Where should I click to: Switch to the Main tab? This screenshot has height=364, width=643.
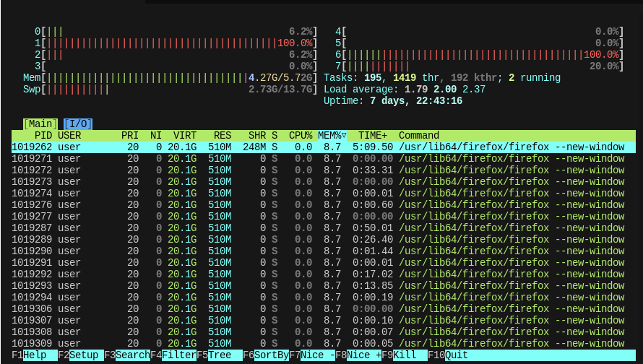click(x=40, y=123)
